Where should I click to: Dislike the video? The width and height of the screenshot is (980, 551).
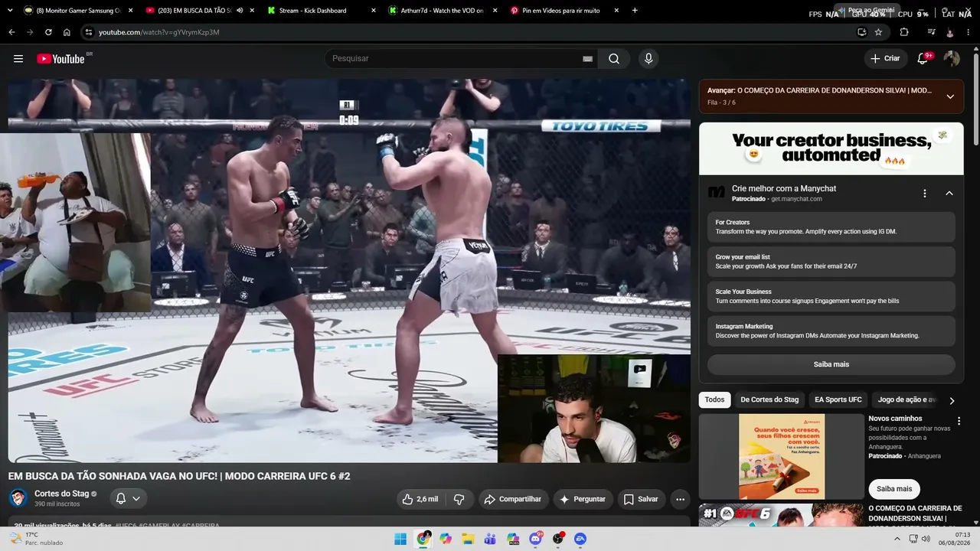(x=459, y=499)
